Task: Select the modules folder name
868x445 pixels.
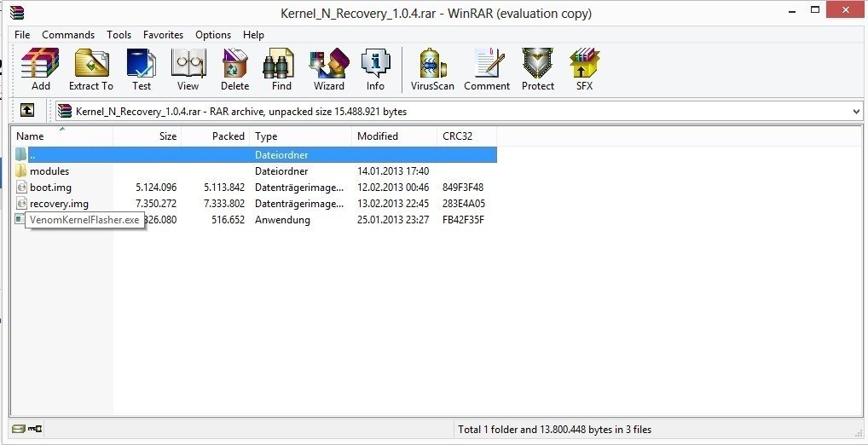Action: coord(49,171)
